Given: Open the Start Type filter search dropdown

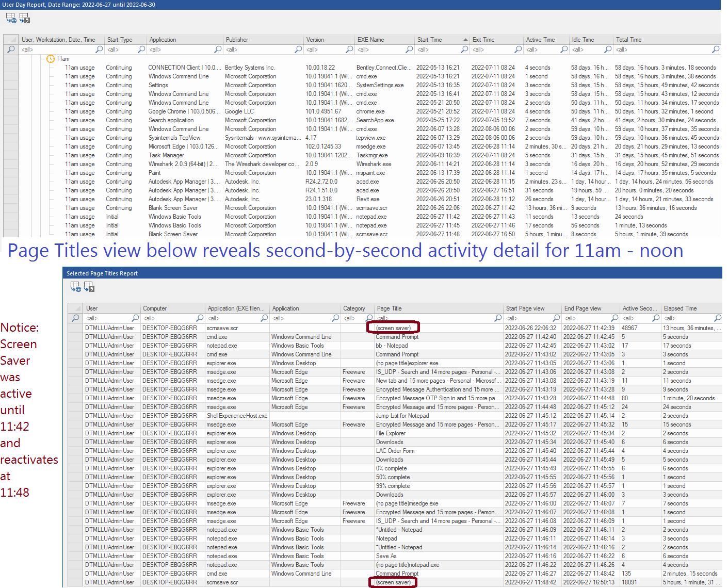Looking at the screenshot, I should pyautogui.click(x=141, y=50).
